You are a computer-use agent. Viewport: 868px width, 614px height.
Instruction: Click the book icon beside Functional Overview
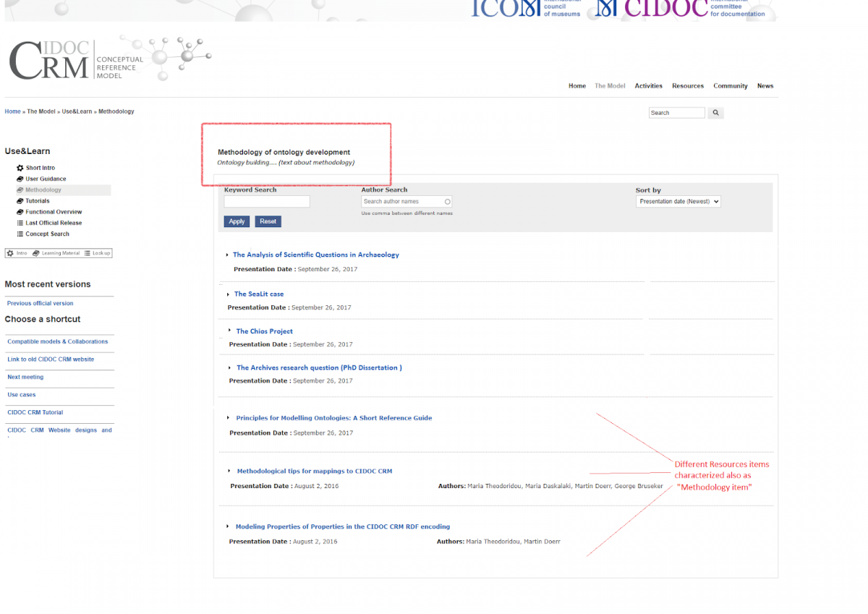coord(20,212)
